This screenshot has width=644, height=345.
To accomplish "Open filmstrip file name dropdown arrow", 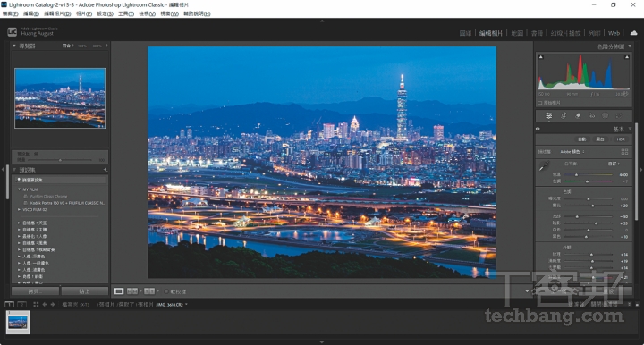I will pos(186,305).
